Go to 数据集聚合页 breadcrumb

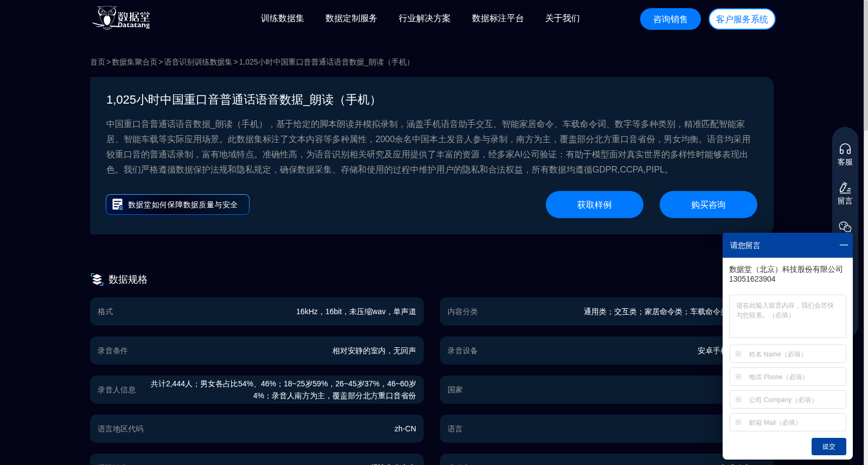[135, 62]
